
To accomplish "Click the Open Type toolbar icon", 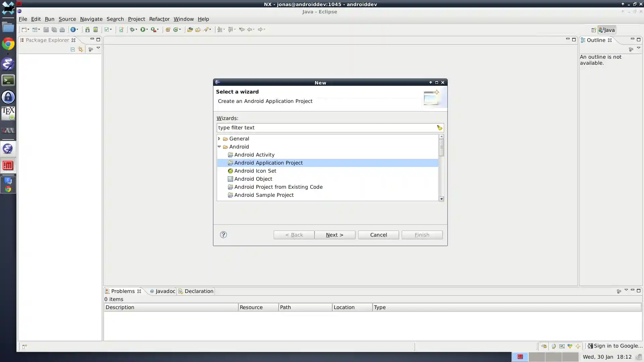I will pos(190,29).
